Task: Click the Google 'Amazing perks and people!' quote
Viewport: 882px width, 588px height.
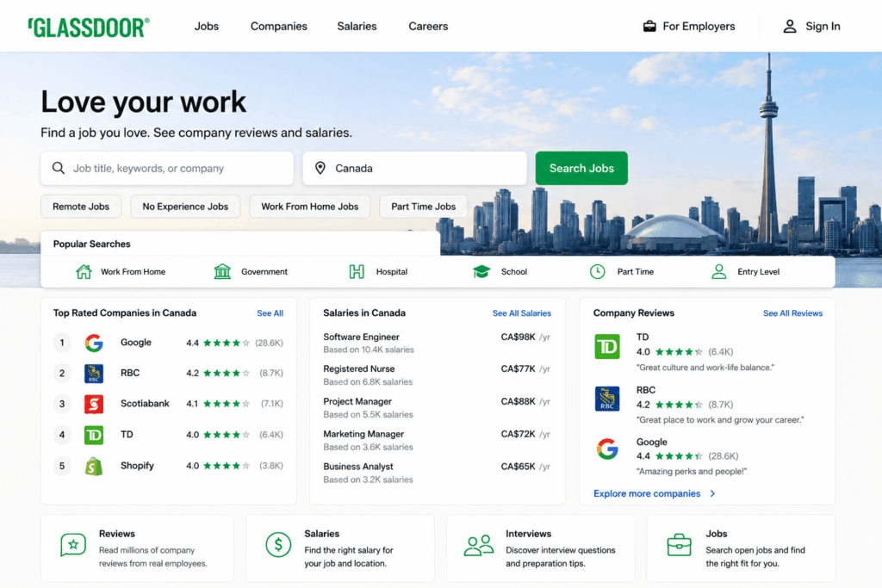Action: (x=692, y=471)
